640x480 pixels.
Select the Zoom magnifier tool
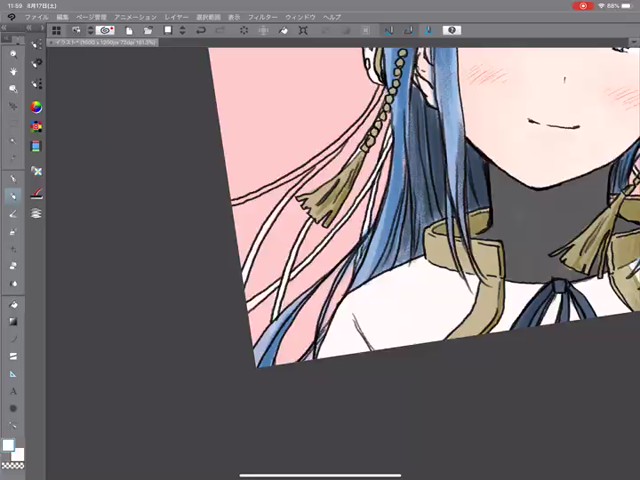[13, 53]
